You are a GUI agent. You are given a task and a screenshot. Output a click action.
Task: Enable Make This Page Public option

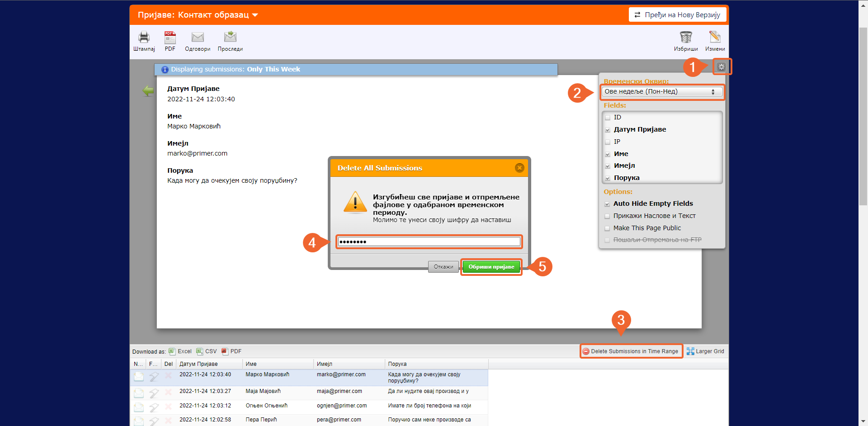coord(607,228)
